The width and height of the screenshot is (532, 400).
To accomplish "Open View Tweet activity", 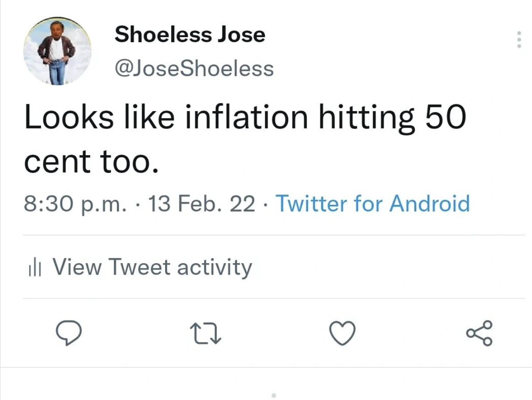I will pos(152,267).
